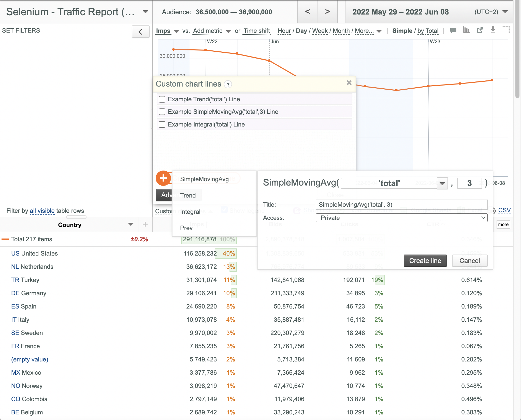The height and width of the screenshot is (420, 521).
Task: Open the help question mark icon
Action: pyautogui.click(x=228, y=85)
